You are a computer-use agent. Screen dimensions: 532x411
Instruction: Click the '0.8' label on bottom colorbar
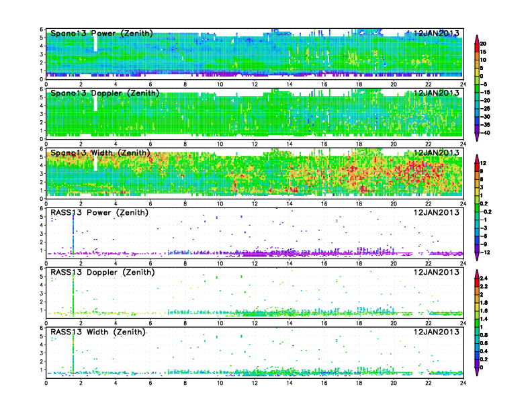coord(484,335)
